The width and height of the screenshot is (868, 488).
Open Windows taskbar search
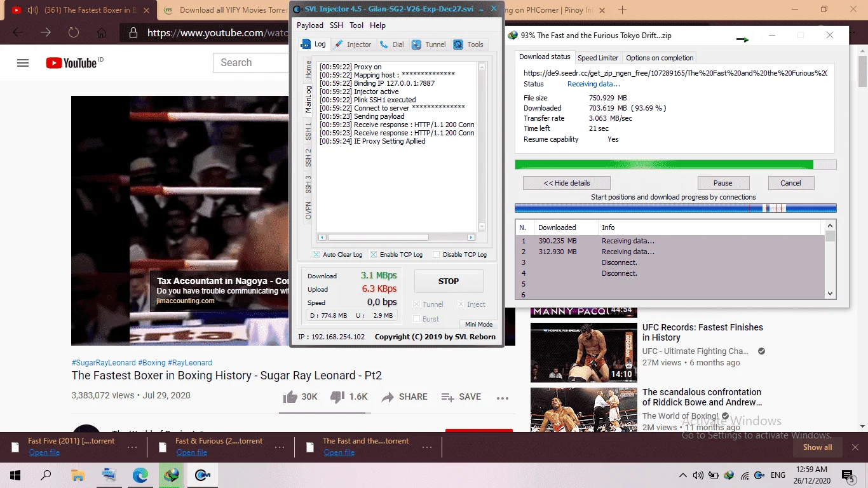point(46,475)
